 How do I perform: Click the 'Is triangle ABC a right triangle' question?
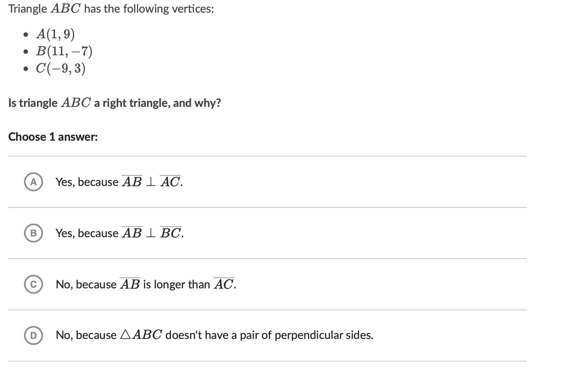pyautogui.click(x=114, y=103)
